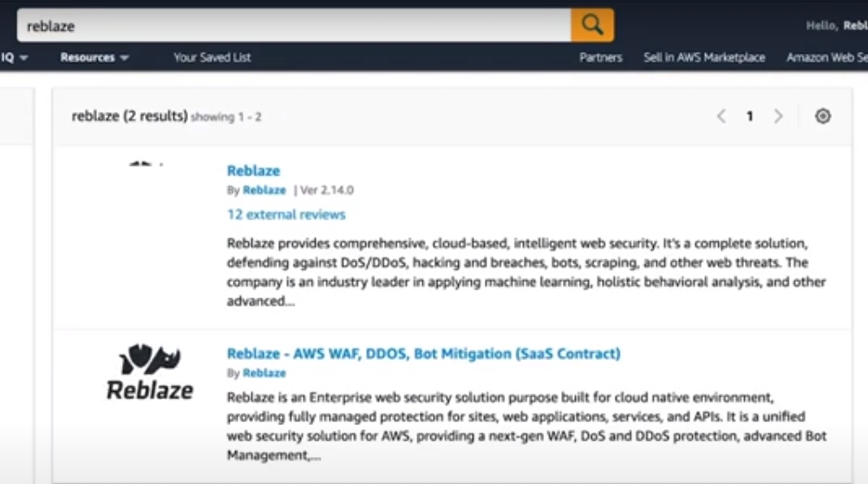Expand the Resources dropdown menu
This screenshot has width=868, height=484.
coord(95,57)
